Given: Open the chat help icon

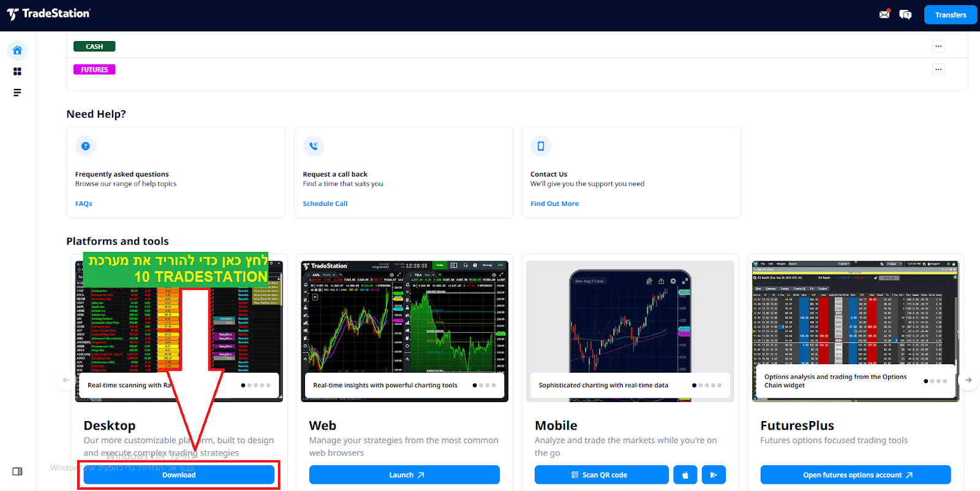Looking at the screenshot, I should pyautogui.click(x=905, y=15).
